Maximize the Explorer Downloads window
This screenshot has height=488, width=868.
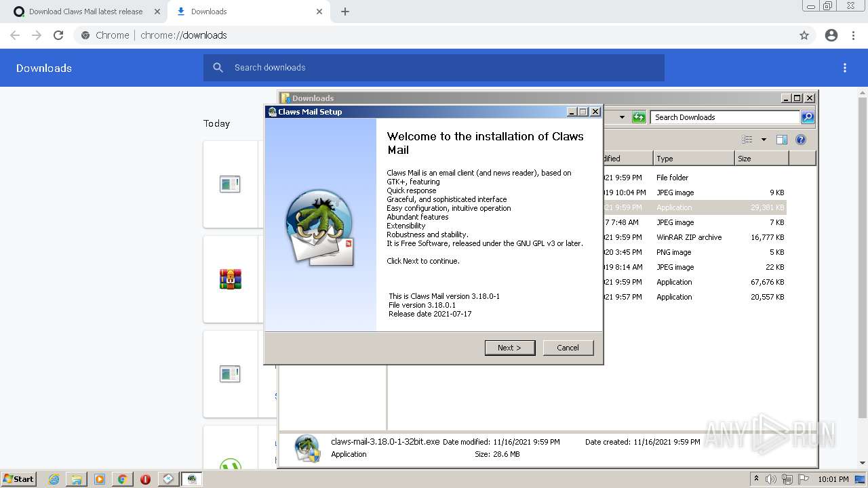797,98
